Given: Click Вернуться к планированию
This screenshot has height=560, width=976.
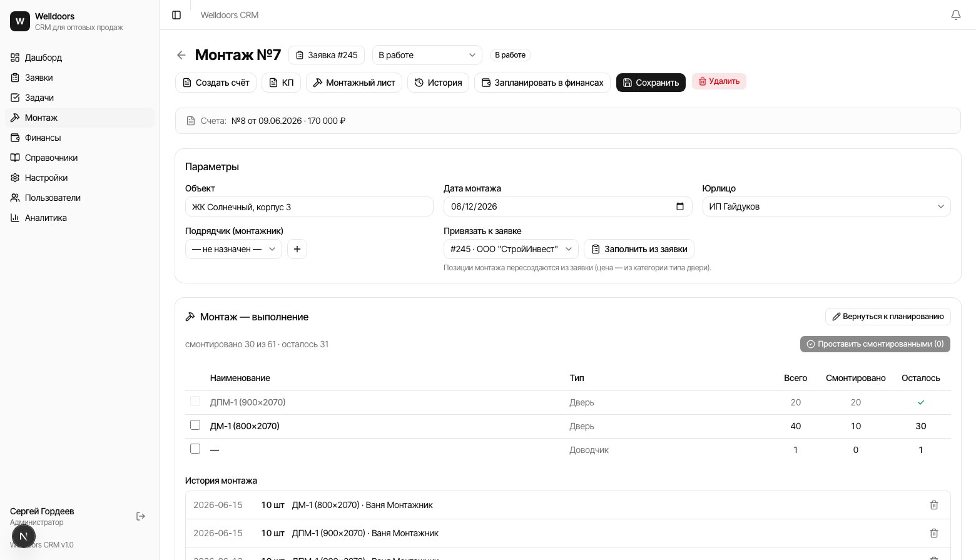Looking at the screenshot, I should [x=888, y=317].
